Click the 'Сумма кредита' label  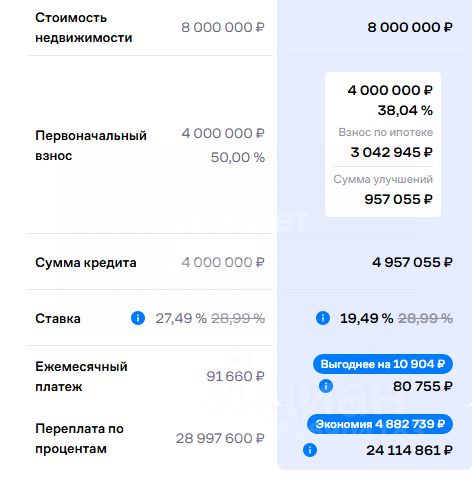point(86,263)
